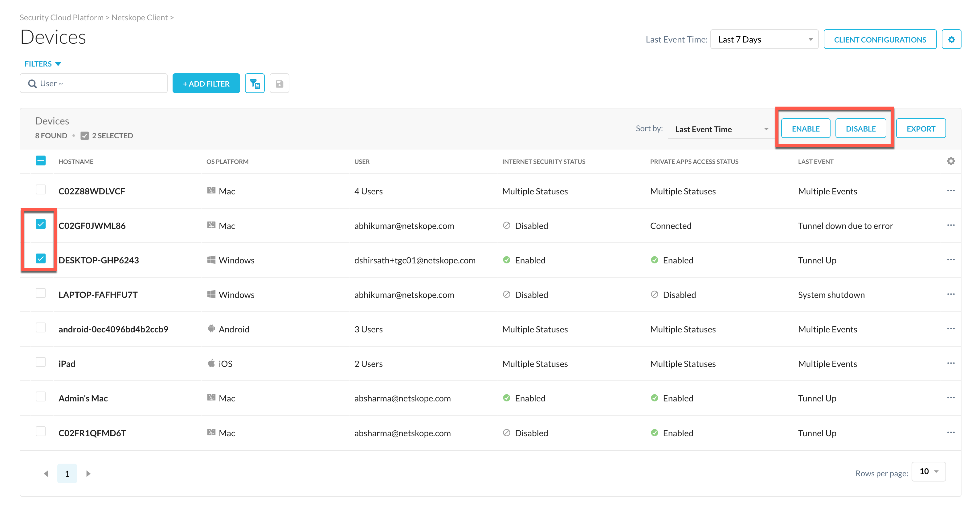Go to next page arrow
Viewport: 980px width, 512px height.
coord(88,473)
